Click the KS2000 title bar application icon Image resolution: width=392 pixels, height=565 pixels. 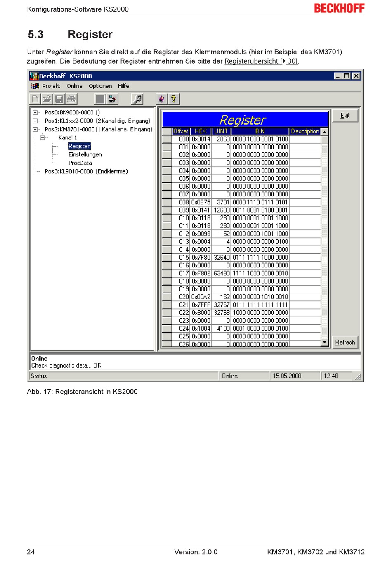(34, 76)
